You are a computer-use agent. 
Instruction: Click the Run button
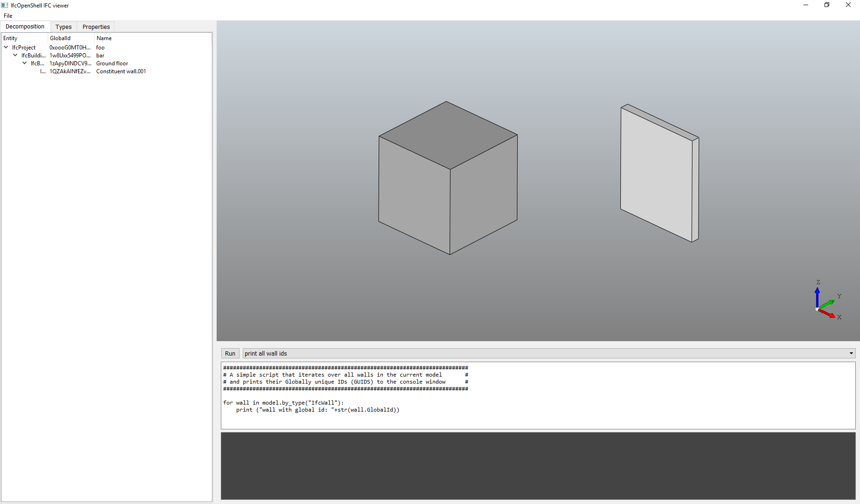click(x=230, y=353)
